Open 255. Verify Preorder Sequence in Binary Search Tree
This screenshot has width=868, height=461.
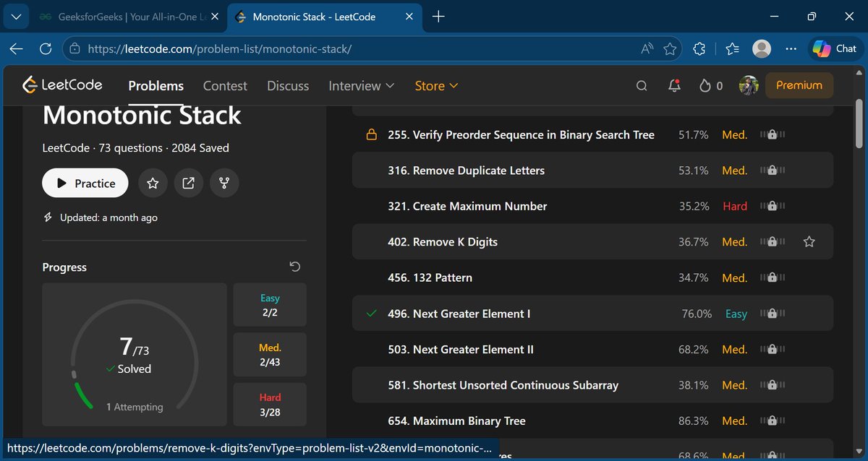tap(521, 134)
